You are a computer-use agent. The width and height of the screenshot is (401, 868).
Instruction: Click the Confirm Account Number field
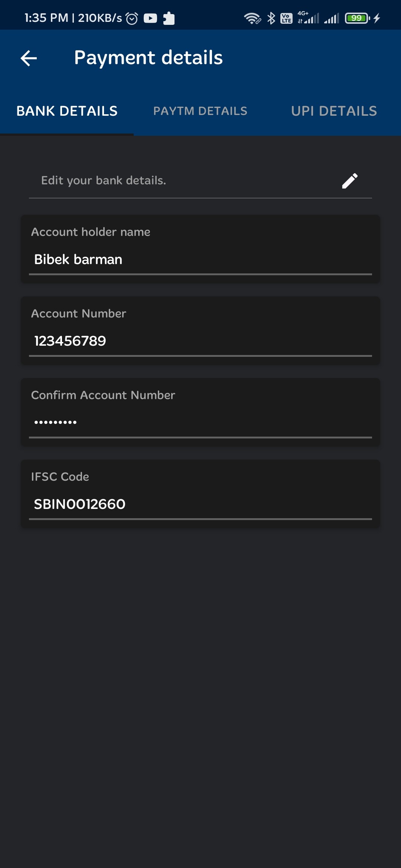[200, 423]
